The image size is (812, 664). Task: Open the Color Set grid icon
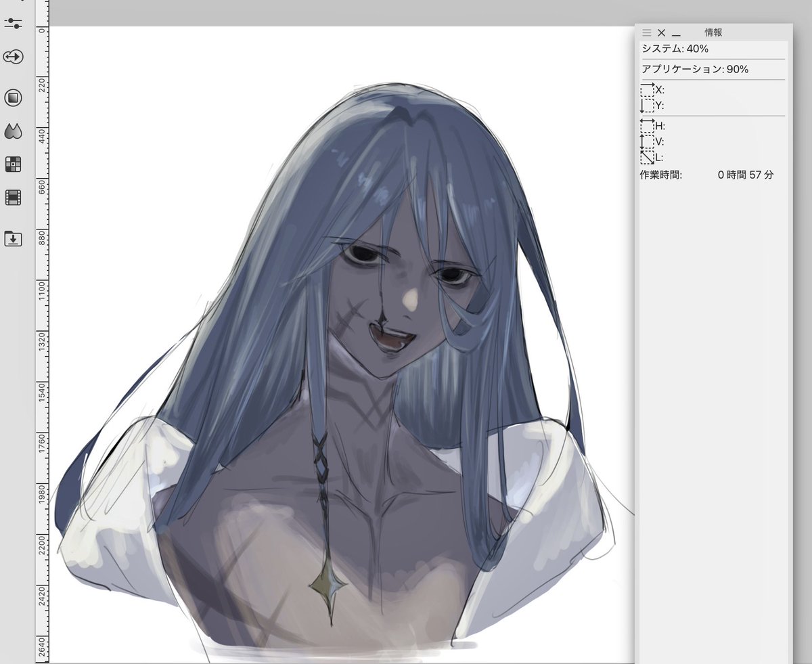point(13,164)
